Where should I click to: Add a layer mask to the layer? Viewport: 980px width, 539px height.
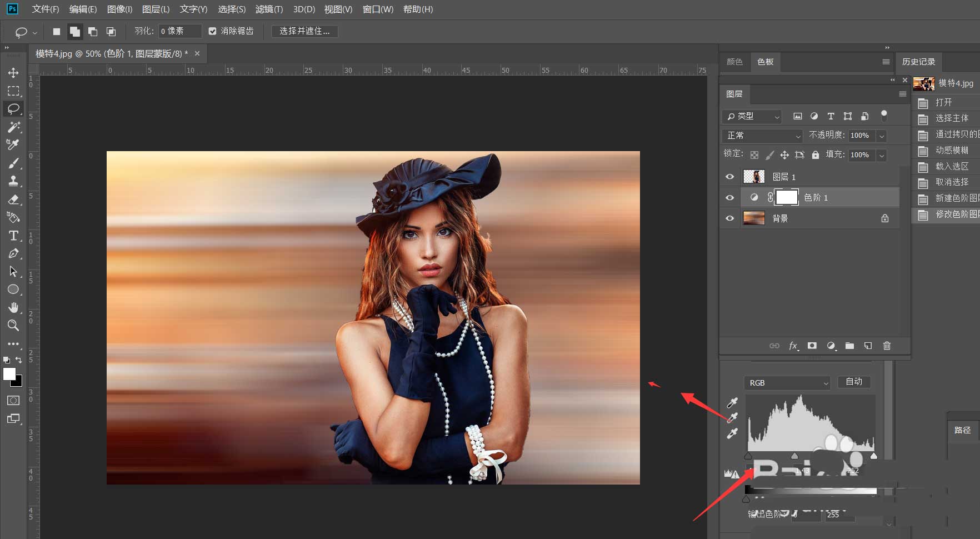click(x=812, y=346)
